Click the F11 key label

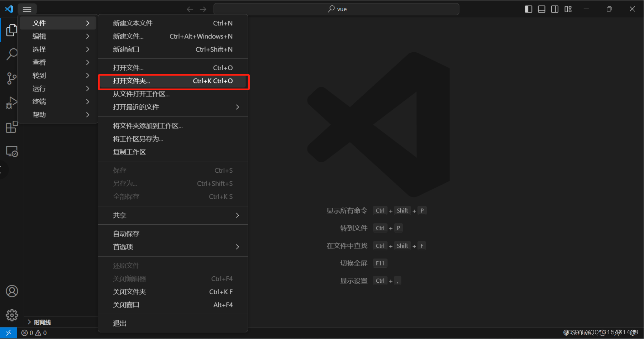[x=380, y=263]
